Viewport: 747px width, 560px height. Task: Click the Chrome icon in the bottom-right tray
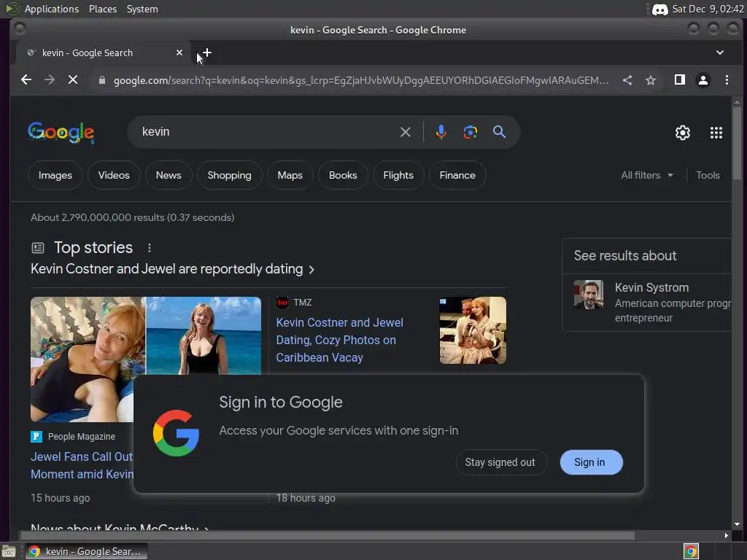pos(691,551)
